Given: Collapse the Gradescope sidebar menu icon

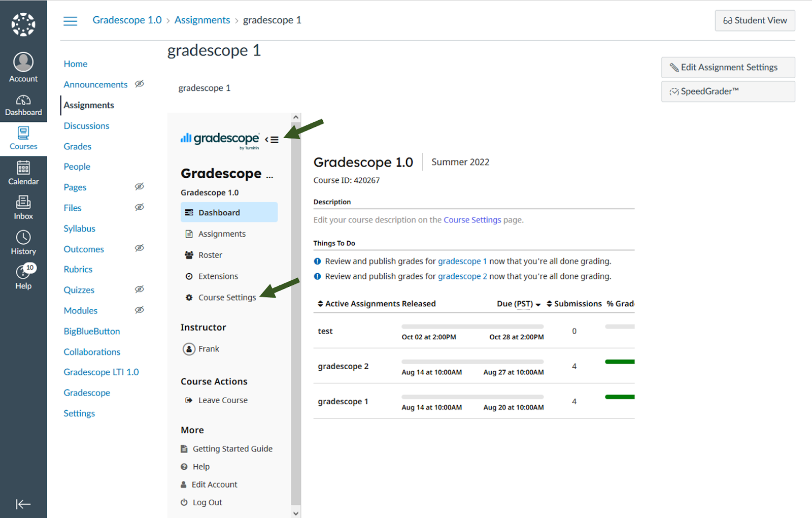Looking at the screenshot, I should (x=272, y=140).
